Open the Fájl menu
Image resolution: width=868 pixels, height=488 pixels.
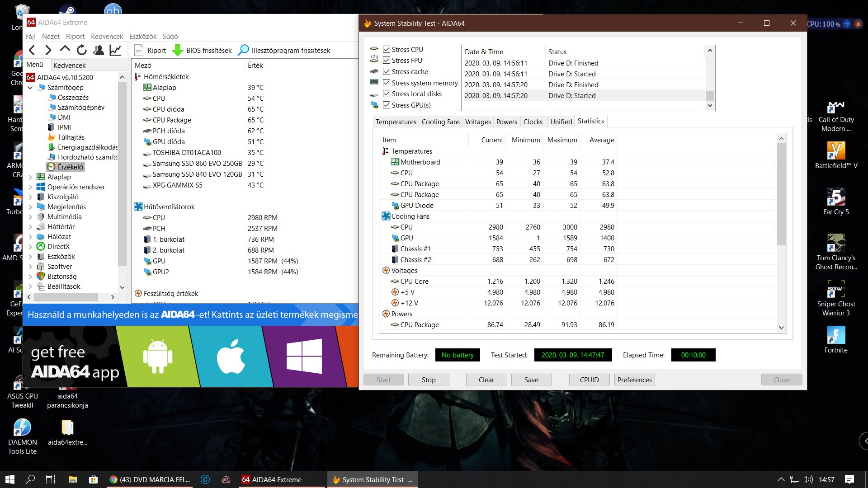[x=31, y=36]
